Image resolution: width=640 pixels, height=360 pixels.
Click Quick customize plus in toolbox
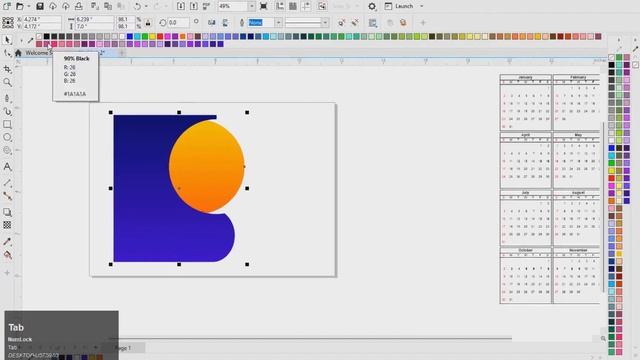[x=7, y=273]
